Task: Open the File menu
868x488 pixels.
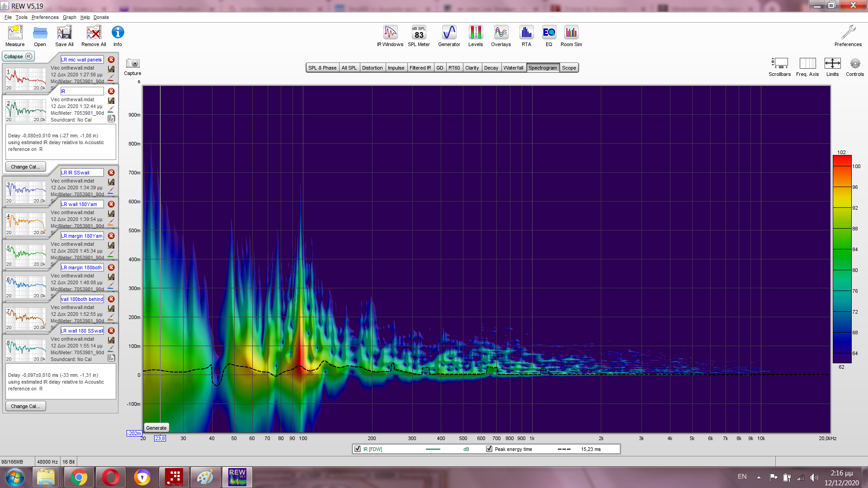Action: point(8,17)
